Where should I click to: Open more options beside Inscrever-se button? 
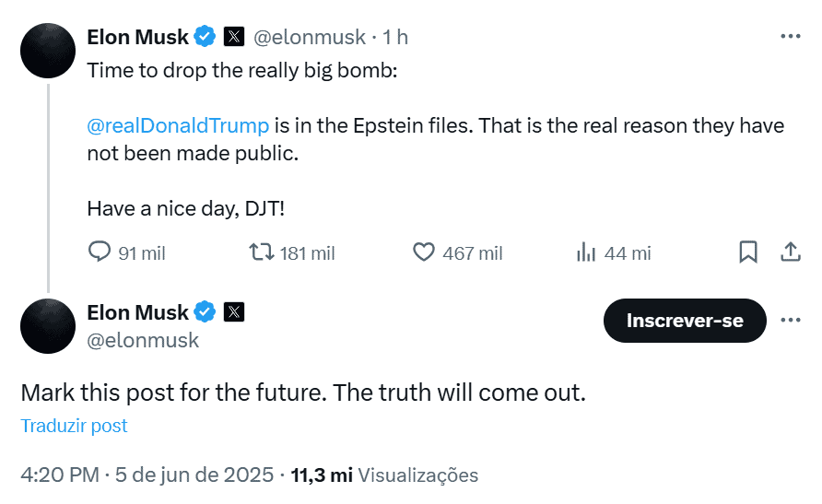(791, 320)
